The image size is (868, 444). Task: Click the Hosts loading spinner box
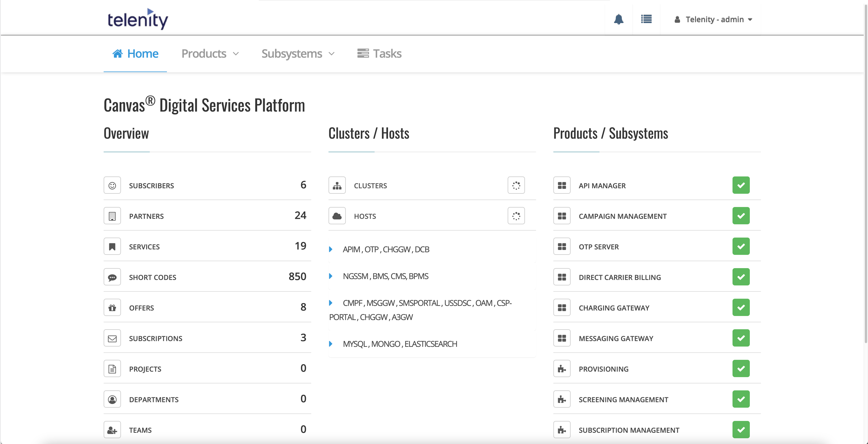point(516,216)
